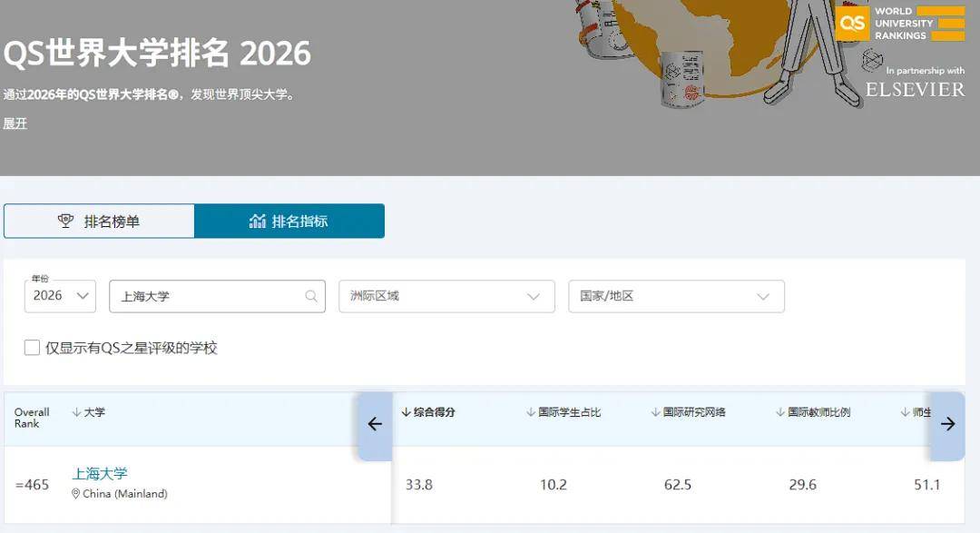Select the 排名指标 tab
Screen dimensions: 980x533
coord(289,222)
